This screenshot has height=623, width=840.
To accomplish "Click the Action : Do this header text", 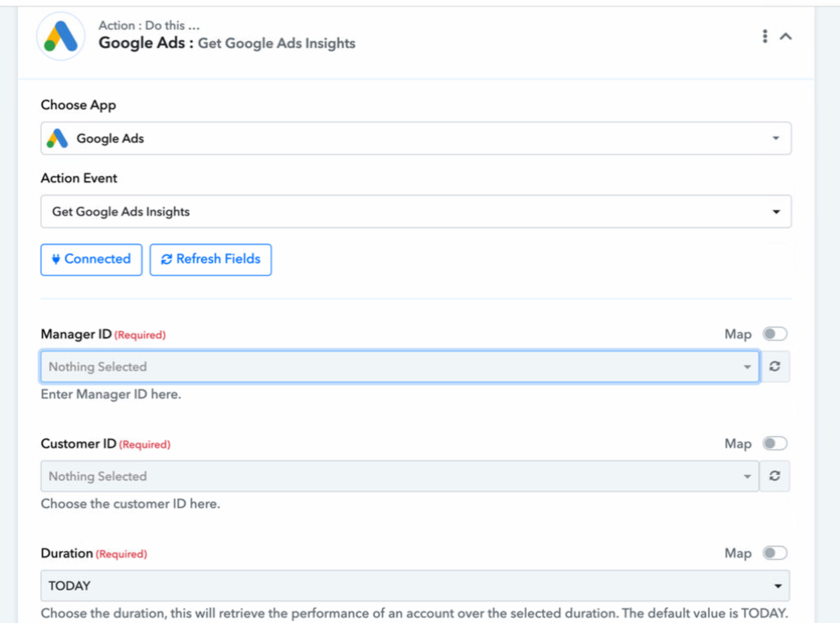I will pos(149,25).
